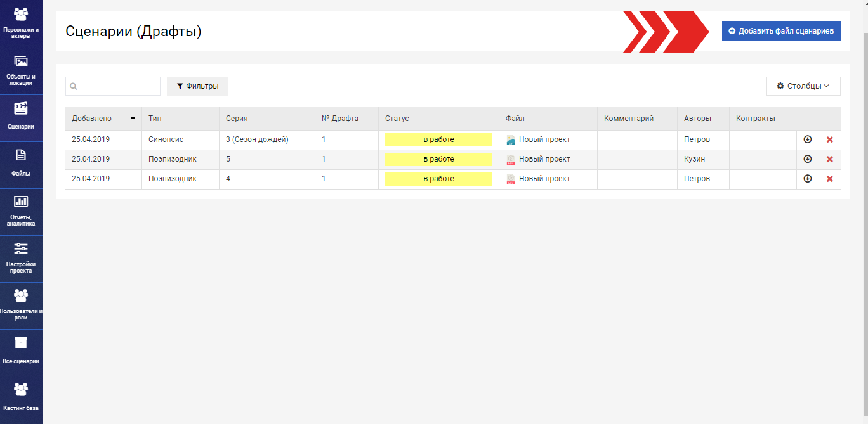868x424 pixels.
Task: Delete the series 4 draft row
Action: [x=829, y=179]
